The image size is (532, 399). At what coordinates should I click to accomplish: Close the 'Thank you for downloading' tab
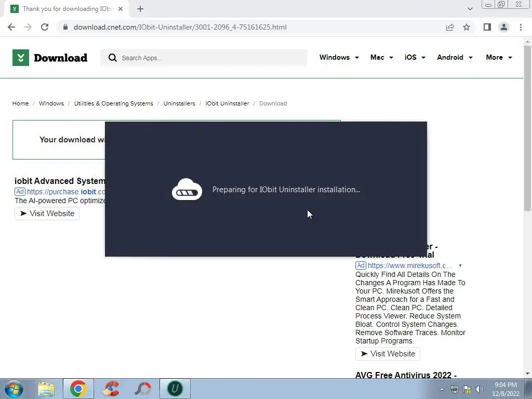[121, 9]
